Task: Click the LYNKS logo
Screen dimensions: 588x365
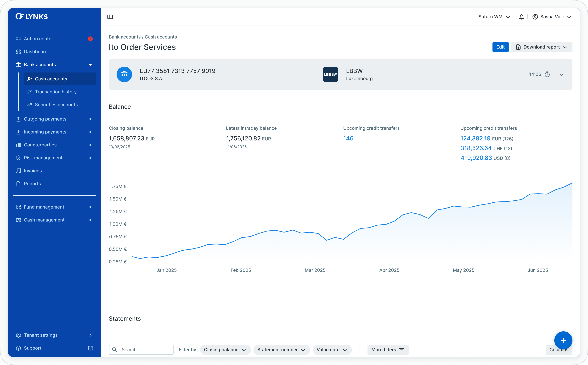Action: coord(32,17)
